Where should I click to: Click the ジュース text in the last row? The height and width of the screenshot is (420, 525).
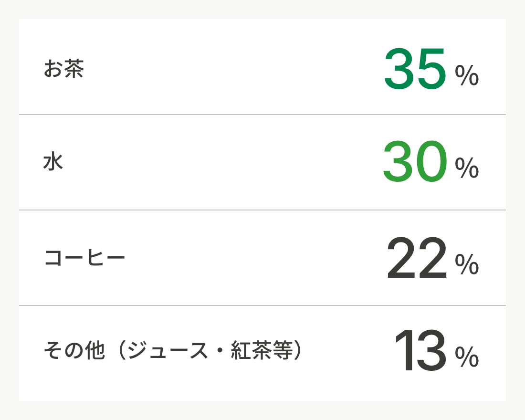168,350
